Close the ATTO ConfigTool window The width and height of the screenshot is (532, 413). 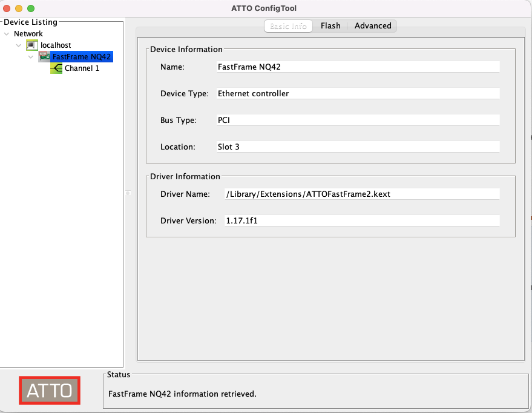[x=7, y=8]
